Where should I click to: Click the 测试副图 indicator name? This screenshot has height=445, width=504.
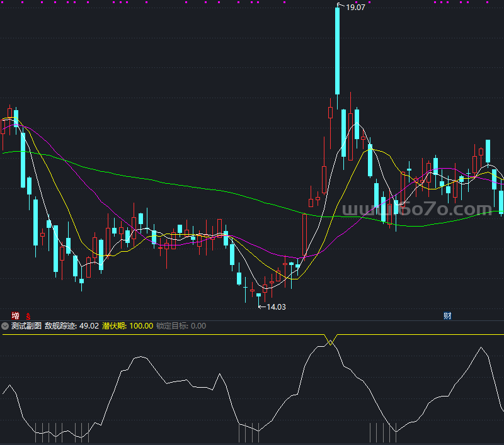(26, 326)
